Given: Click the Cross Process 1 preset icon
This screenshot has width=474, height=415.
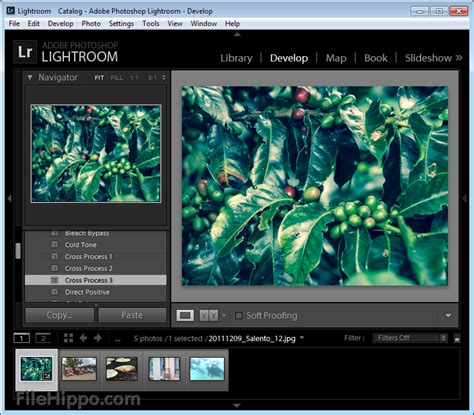Looking at the screenshot, I should 54,256.
